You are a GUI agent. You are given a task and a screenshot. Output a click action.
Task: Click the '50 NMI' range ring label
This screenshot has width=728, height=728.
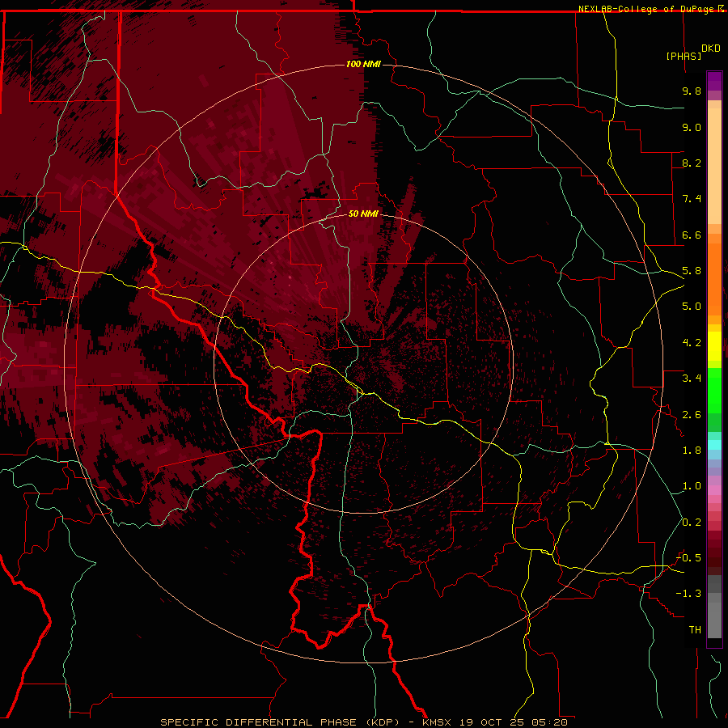363,214
